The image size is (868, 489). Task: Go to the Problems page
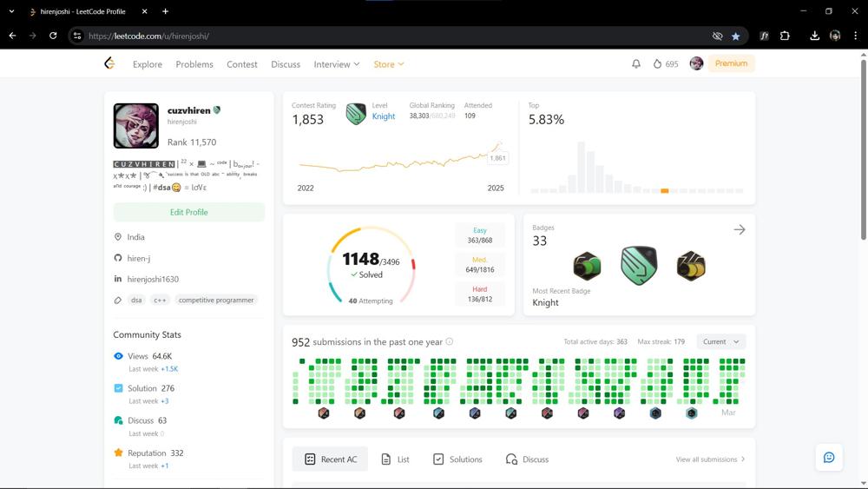194,63
